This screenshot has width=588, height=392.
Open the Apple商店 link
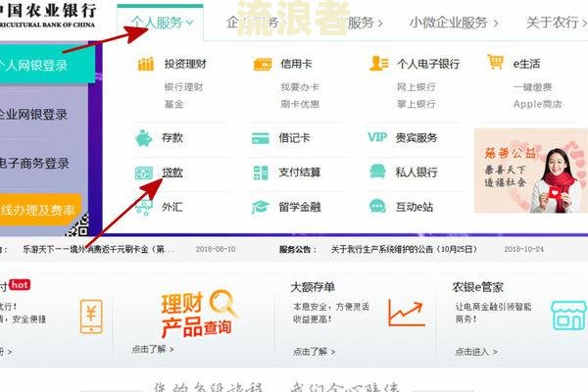pos(537,104)
